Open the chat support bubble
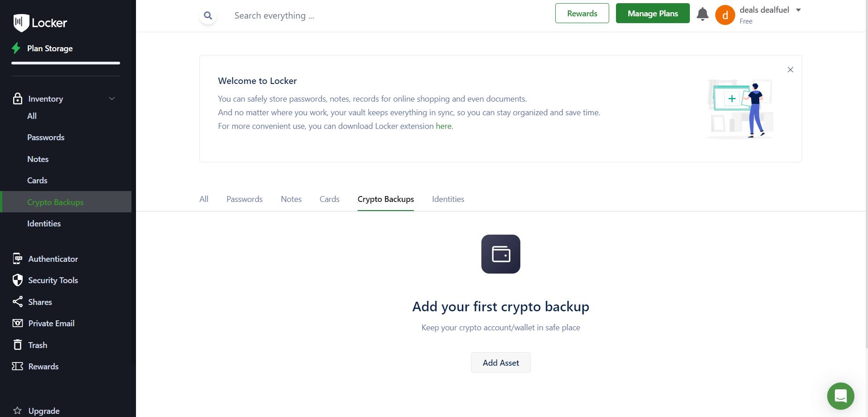 pos(841,396)
